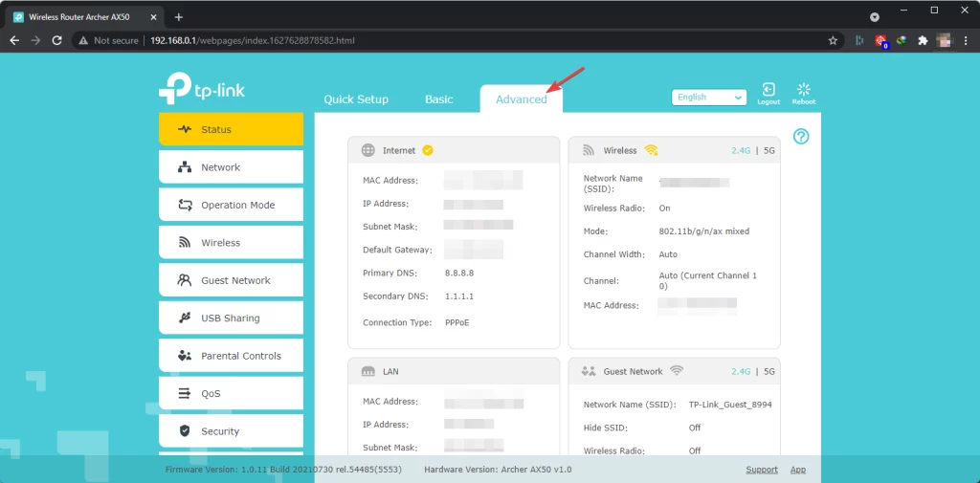
Task: Click the Primary DNS value 8.8.8.8
Action: [x=459, y=273]
